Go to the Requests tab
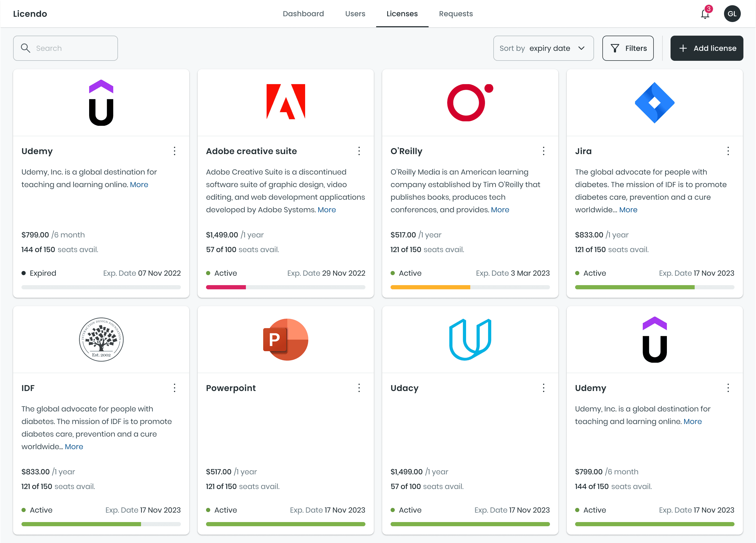Screen dimensions: 756x543 [x=456, y=14]
